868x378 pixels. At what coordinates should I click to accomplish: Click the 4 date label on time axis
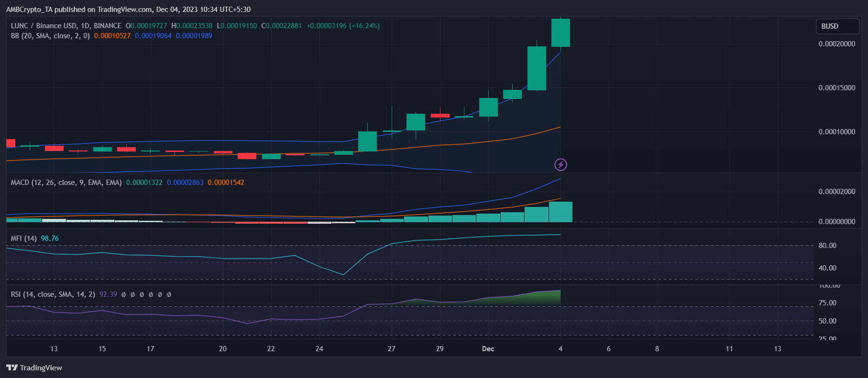tap(560, 349)
